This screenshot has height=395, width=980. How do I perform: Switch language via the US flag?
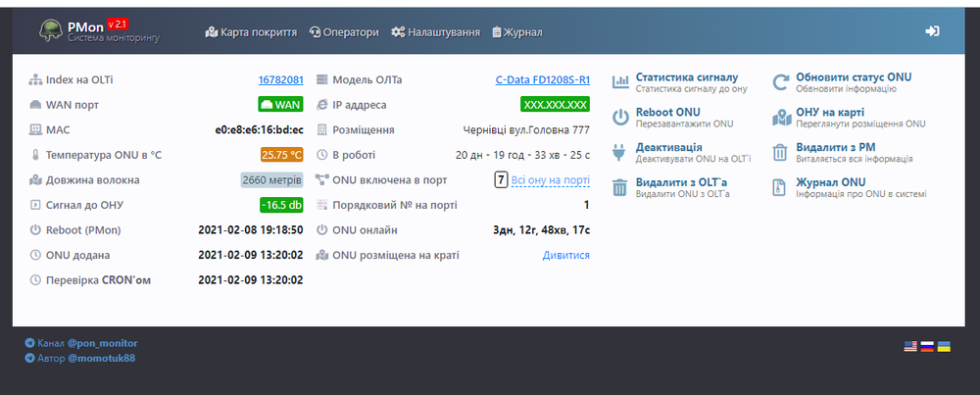pos(909,346)
